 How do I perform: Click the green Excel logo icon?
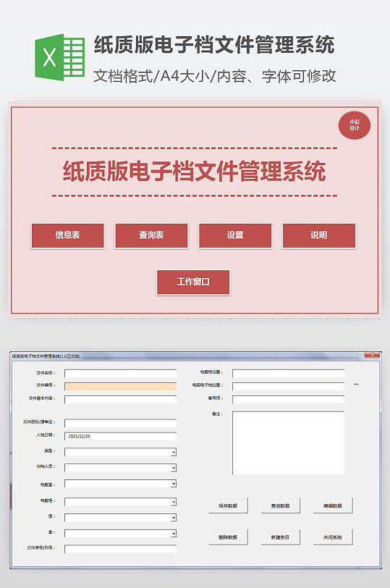[59, 57]
